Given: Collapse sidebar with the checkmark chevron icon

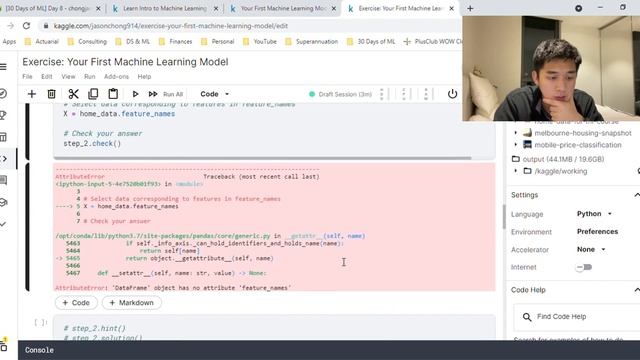Looking at the screenshot, I should (x=3, y=224).
